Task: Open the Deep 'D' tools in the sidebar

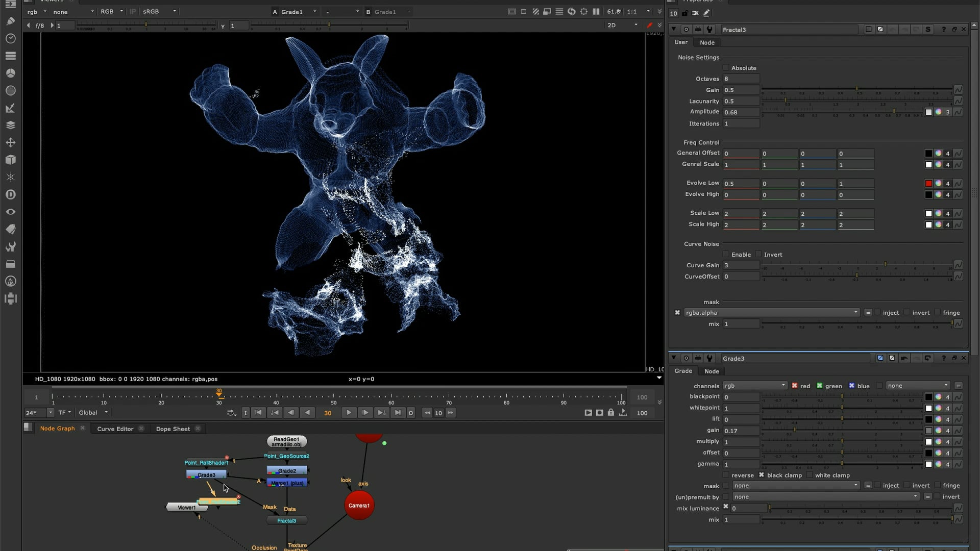Action: 10,194
